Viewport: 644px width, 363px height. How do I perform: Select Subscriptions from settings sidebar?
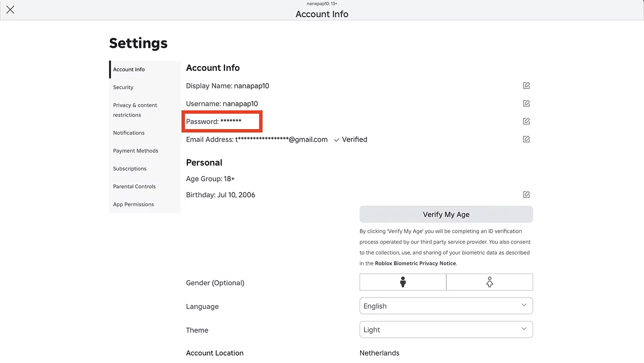tap(130, 168)
